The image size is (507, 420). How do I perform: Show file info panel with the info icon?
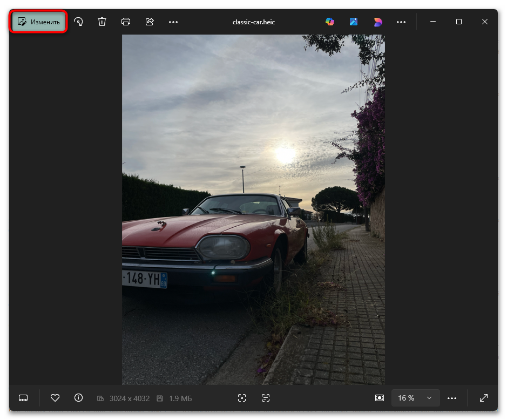tap(78, 398)
